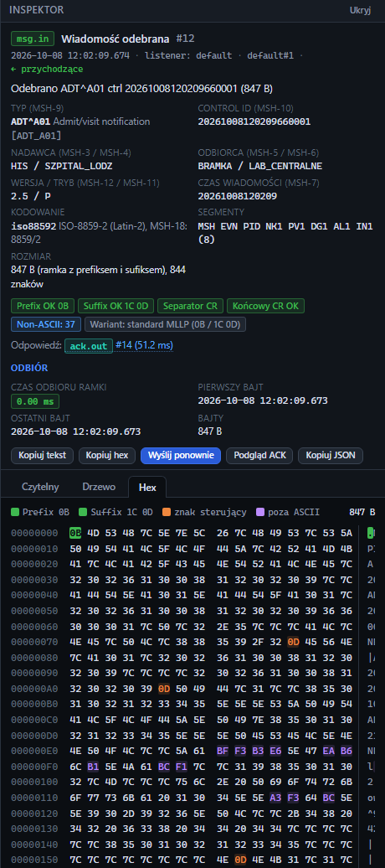Click purple B1 byte in row 000000F0

93,767
